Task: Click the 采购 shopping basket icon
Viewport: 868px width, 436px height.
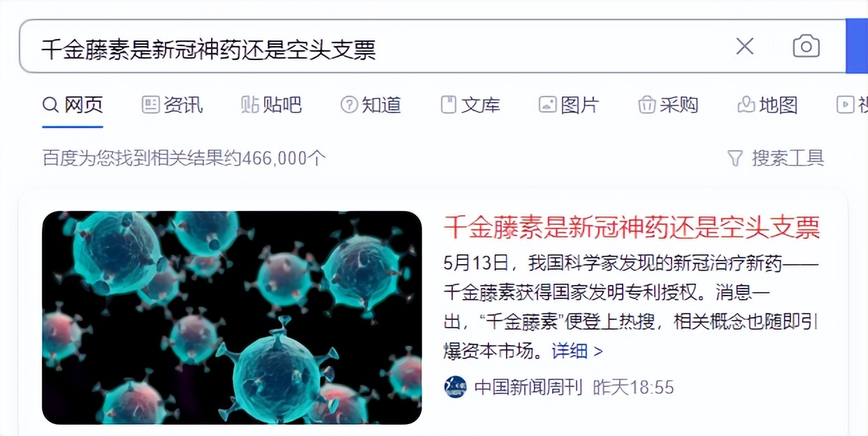Action: click(x=646, y=105)
